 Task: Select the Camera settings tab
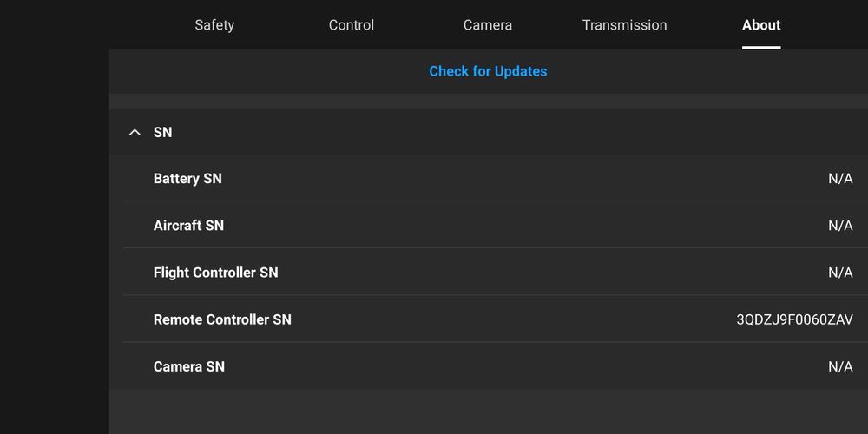point(488,25)
